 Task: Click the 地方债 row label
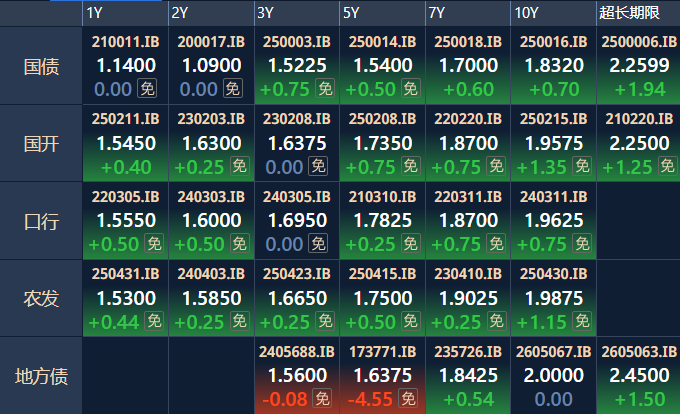(41, 376)
